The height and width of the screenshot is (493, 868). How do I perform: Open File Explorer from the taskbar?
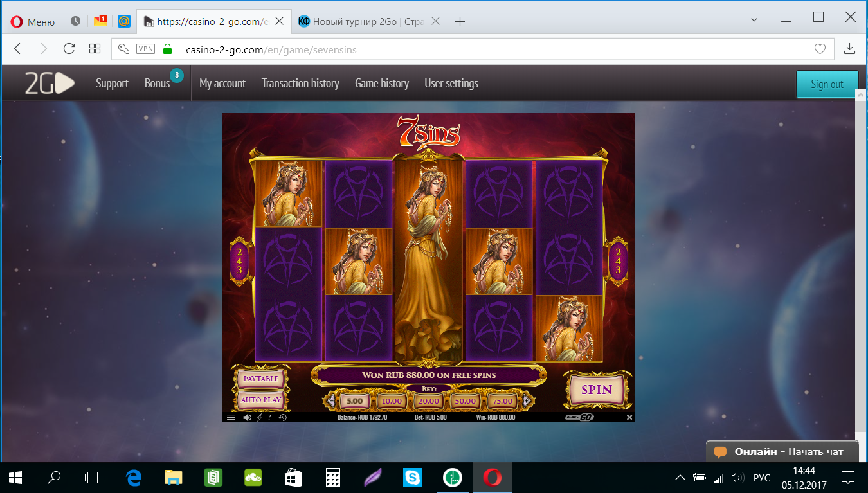point(174,478)
